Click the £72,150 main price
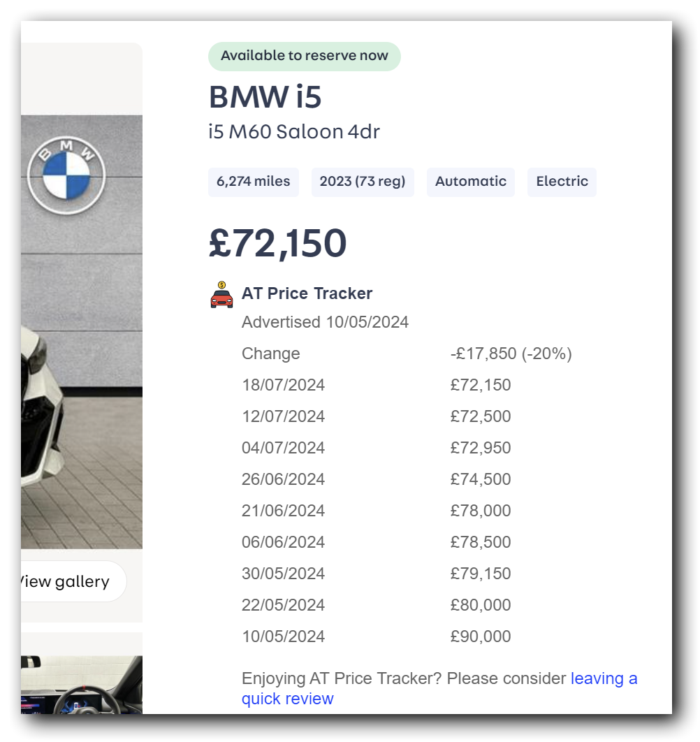The image size is (700, 742). coord(277,243)
